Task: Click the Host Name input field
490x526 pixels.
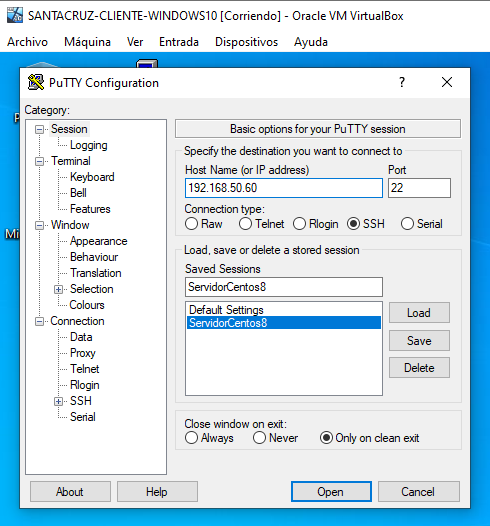Action: (x=284, y=188)
